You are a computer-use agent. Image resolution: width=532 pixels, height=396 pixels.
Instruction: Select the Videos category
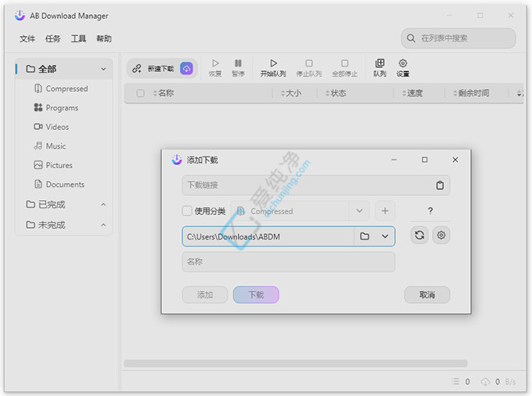coord(52,127)
